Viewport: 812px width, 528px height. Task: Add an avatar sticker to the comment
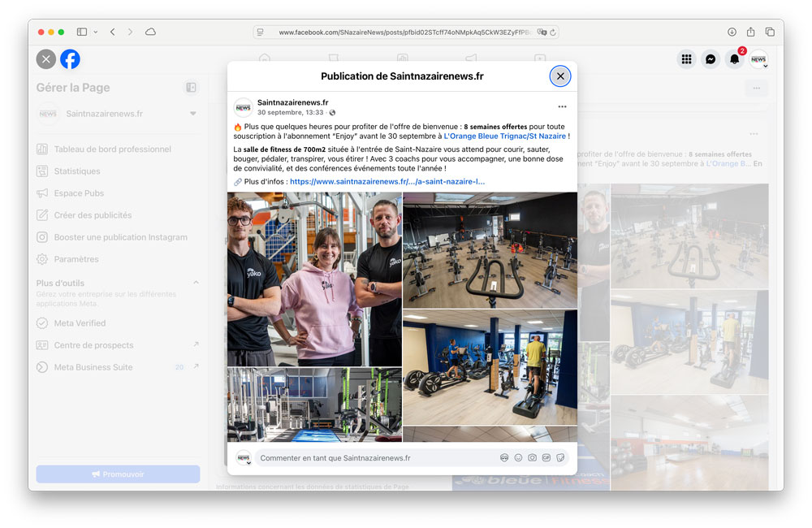tap(504, 458)
